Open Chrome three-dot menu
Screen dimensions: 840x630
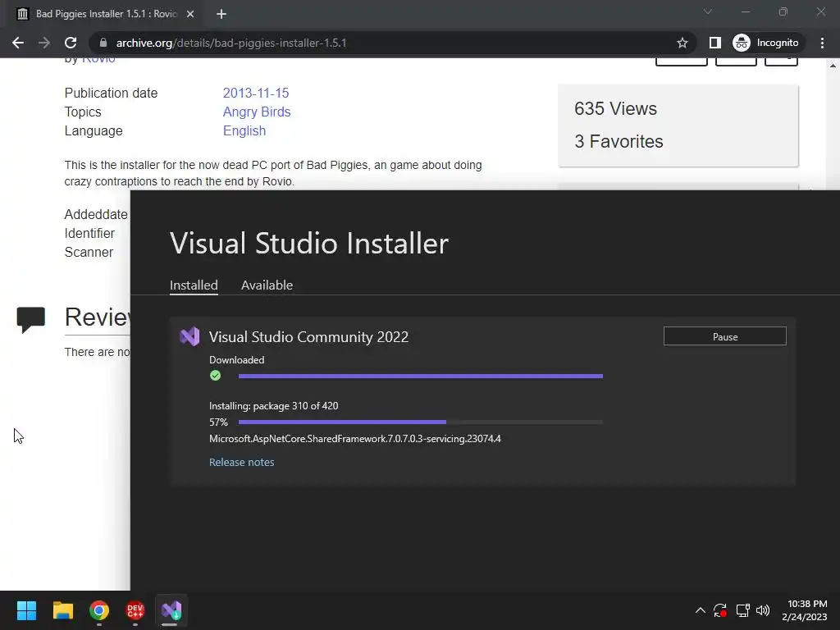822,43
